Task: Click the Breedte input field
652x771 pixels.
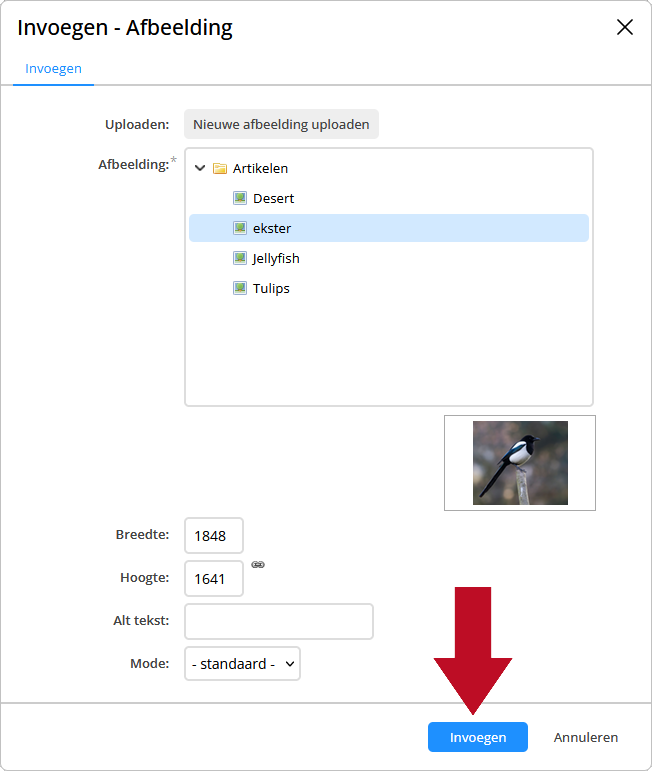Action: pyautogui.click(x=214, y=535)
